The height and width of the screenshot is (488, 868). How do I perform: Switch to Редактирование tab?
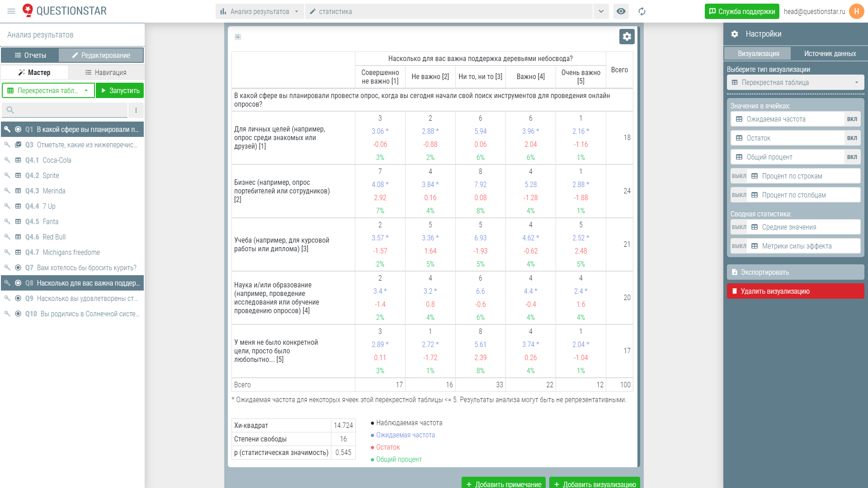coord(101,55)
